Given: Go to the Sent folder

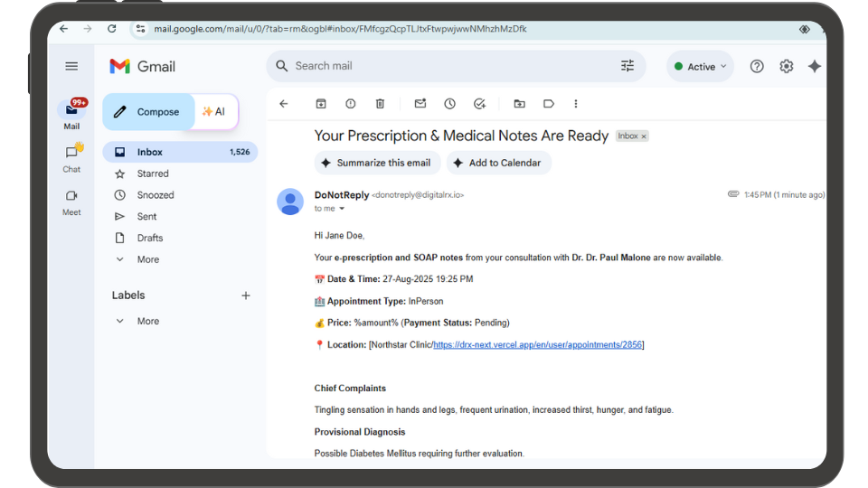Looking at the screenshot, I should click(147, 217).
